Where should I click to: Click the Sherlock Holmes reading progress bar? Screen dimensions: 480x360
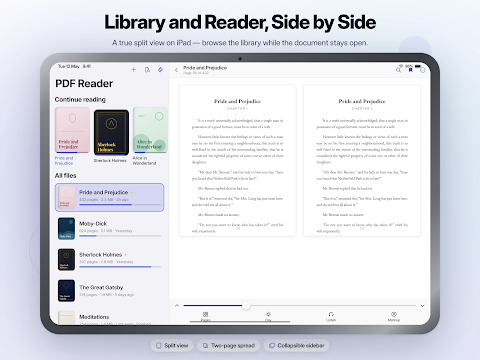click(x=120, y=267)
